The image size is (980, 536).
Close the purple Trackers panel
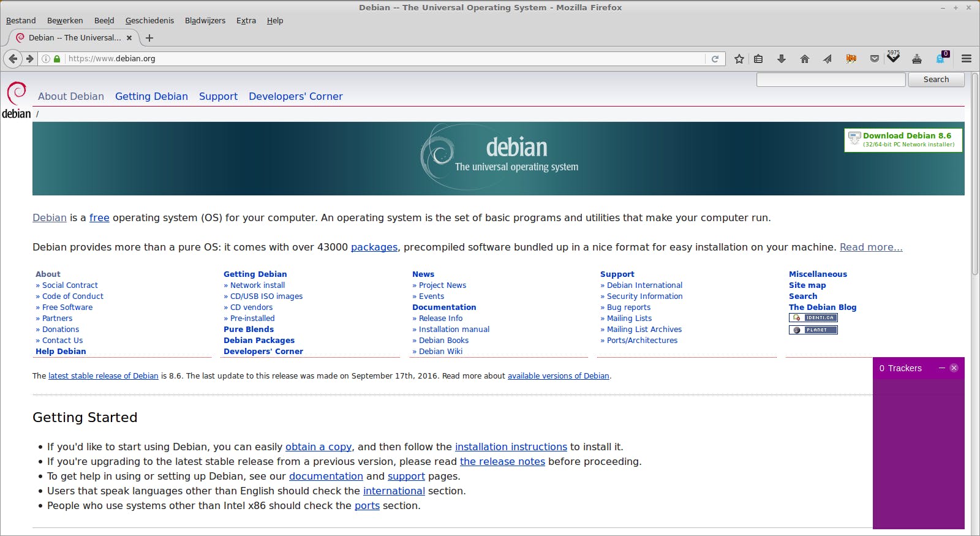point(954,368)
